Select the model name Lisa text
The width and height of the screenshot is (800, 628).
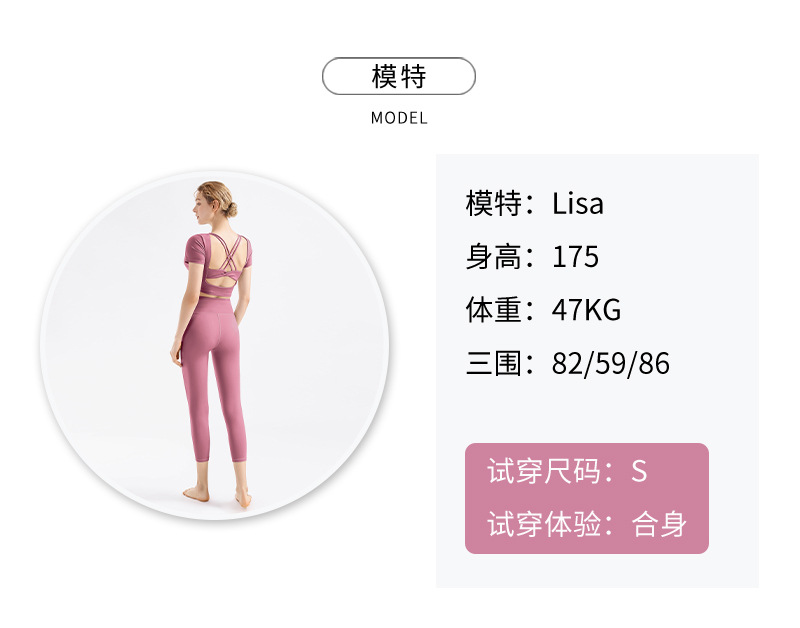(578, 203)
